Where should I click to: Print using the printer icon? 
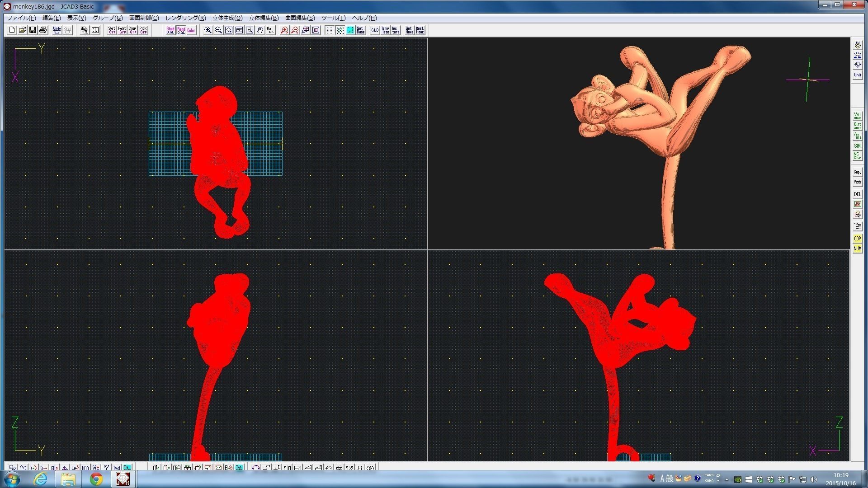[x=43, y=30]
